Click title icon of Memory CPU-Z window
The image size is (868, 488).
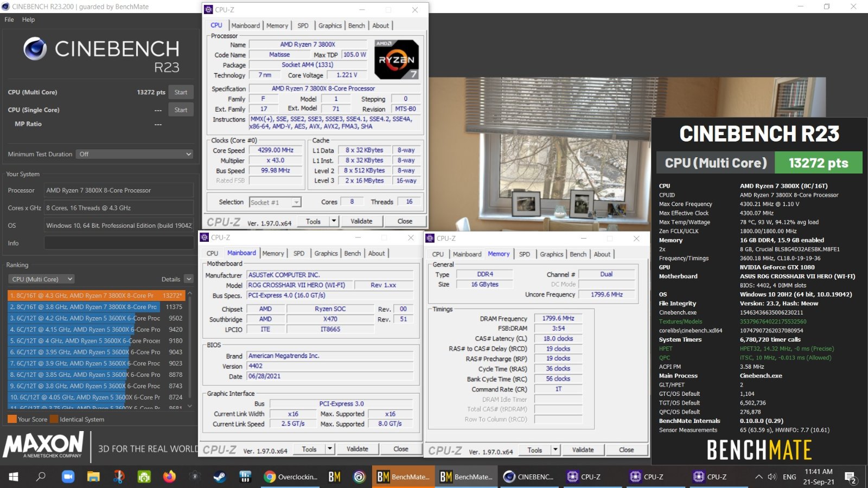[430, 238]
